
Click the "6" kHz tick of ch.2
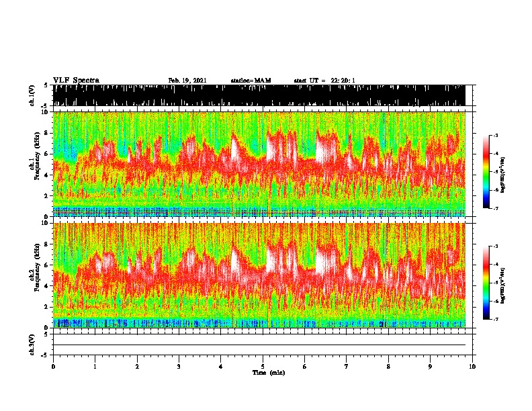click(47, 265)
